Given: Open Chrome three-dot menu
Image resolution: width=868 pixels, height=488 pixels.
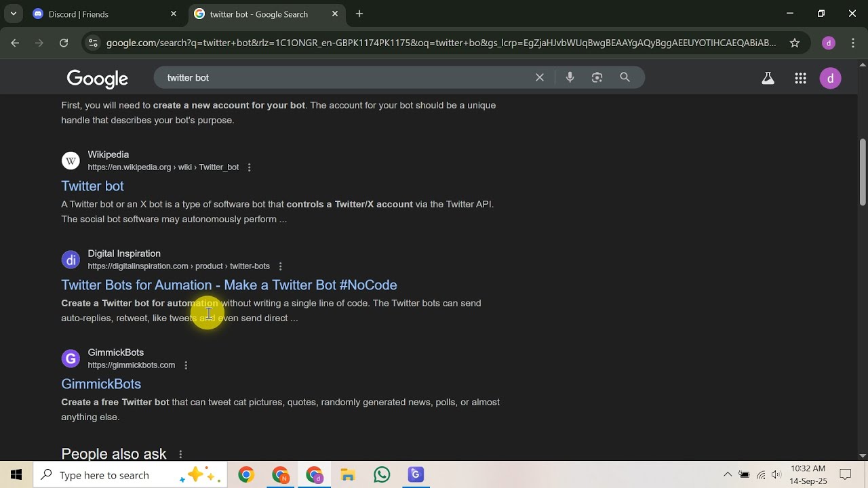Looking at the screenshot, I should [x=852, y=43].
